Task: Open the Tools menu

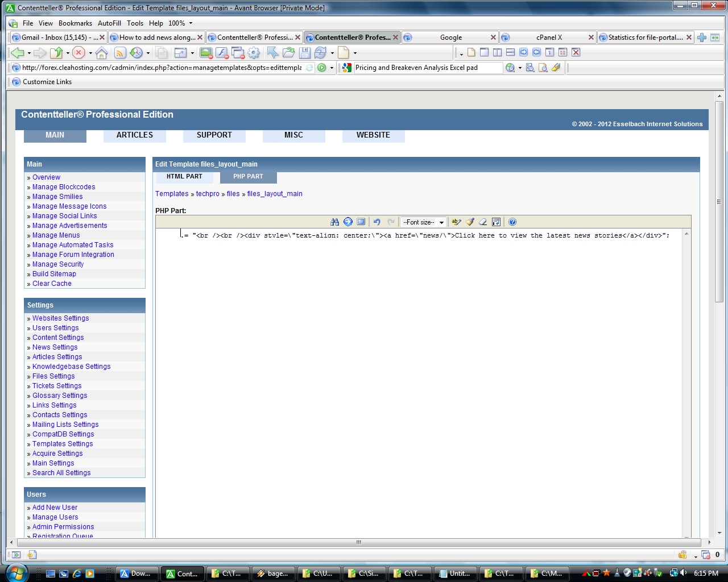Action: [x=135, y=23]
